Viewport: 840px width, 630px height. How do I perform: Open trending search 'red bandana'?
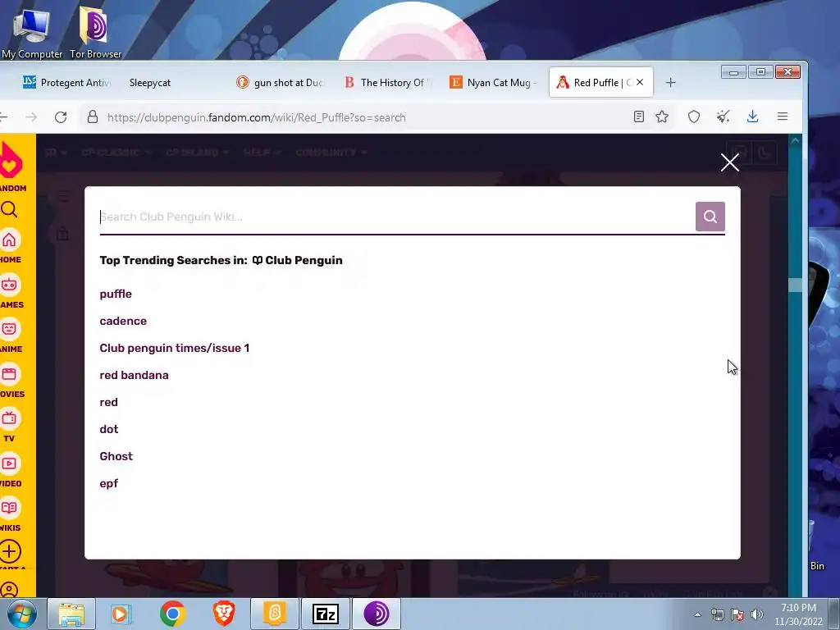point(134,375)
